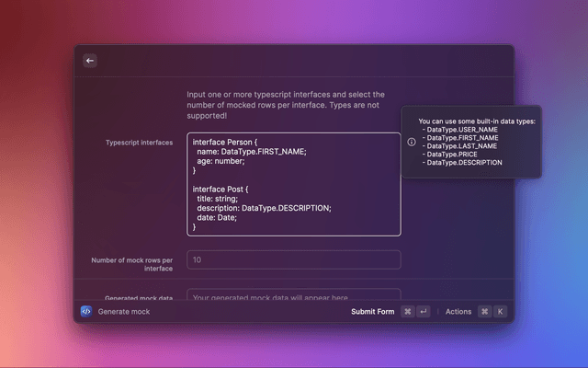Click DataType.PRICE in the tooltip
Image resolution: width=588 pixels, height=368 pixels.
click(452, 154)
